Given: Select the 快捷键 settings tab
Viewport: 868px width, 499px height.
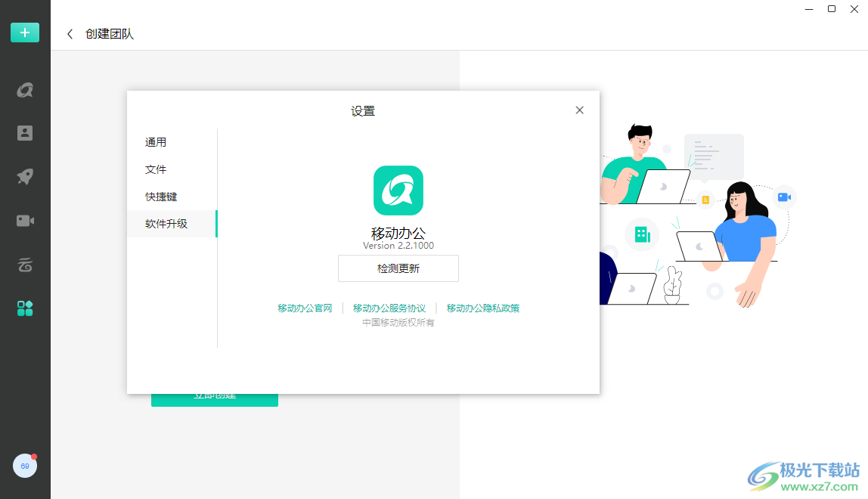Looking at the screenshot, I should [x=172, y=197].
